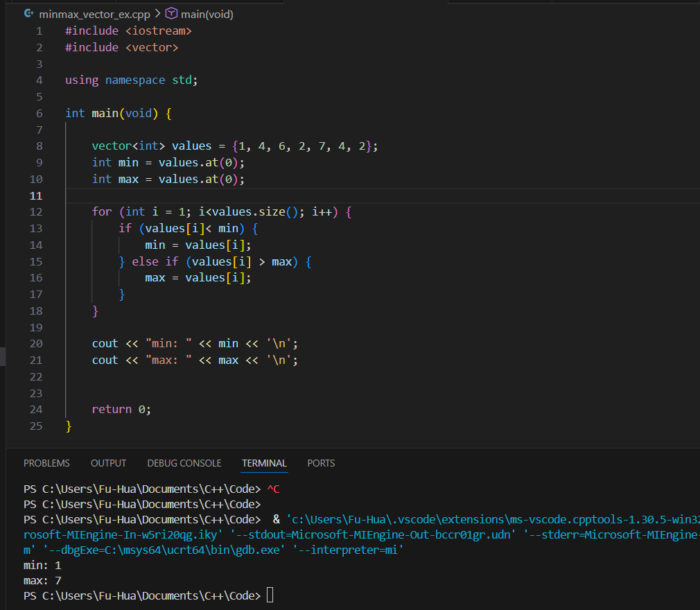Click the 'using namespace std;' line
Screen dimensions: 700x610
132,80
